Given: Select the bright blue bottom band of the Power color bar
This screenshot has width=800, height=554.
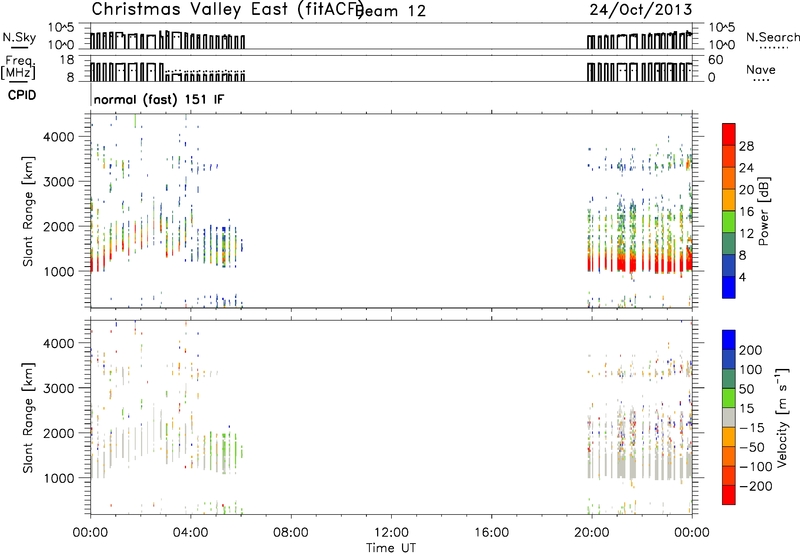Looking at the screenshot, I should coord(729,287).
